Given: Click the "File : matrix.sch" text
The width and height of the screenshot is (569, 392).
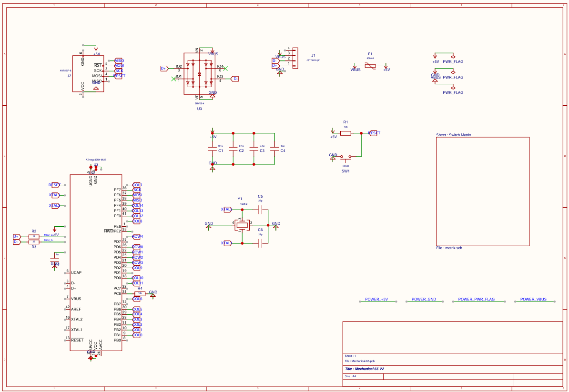Looking at the screenshot, I should point(449,248).
